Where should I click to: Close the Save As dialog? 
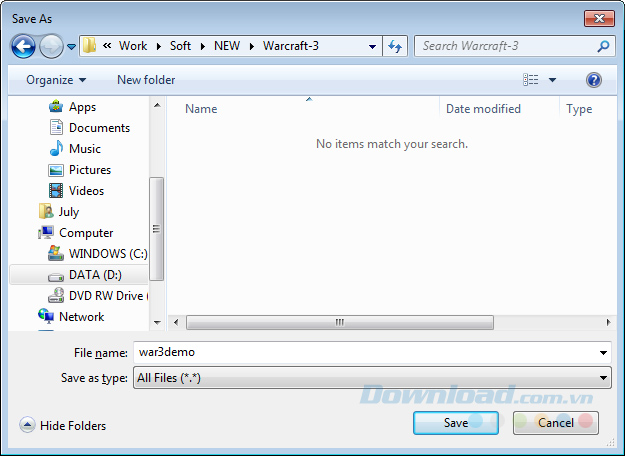(599, 18)
